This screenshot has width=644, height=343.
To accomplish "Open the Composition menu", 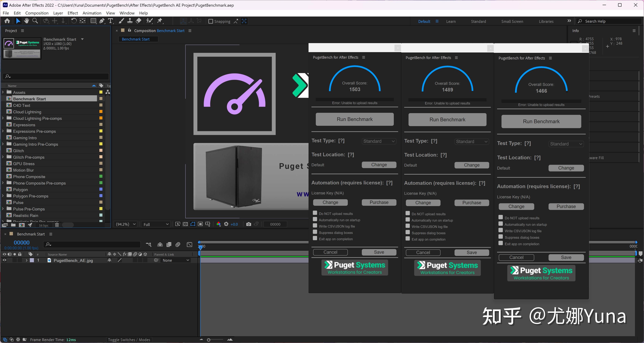I will click(37, 13).
